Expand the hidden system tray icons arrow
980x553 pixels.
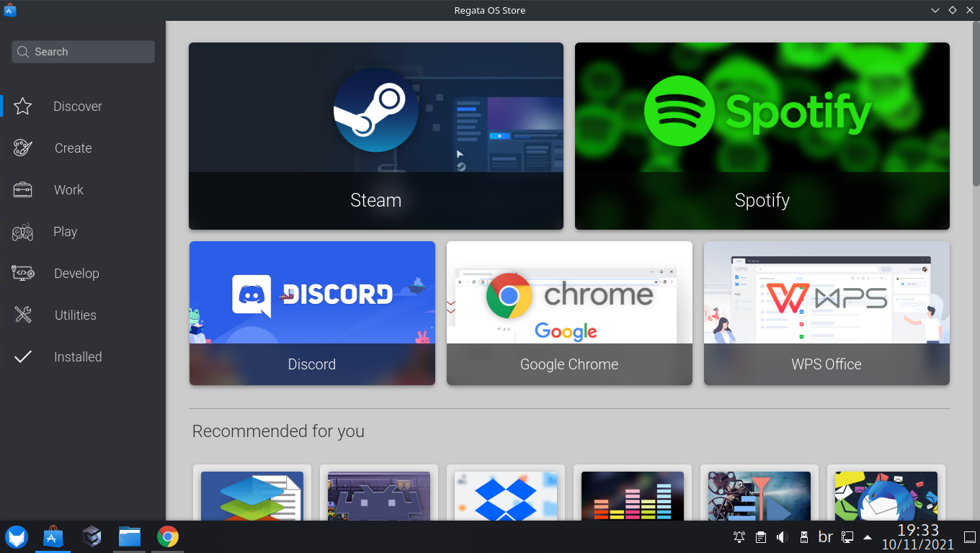pos(868,537)
